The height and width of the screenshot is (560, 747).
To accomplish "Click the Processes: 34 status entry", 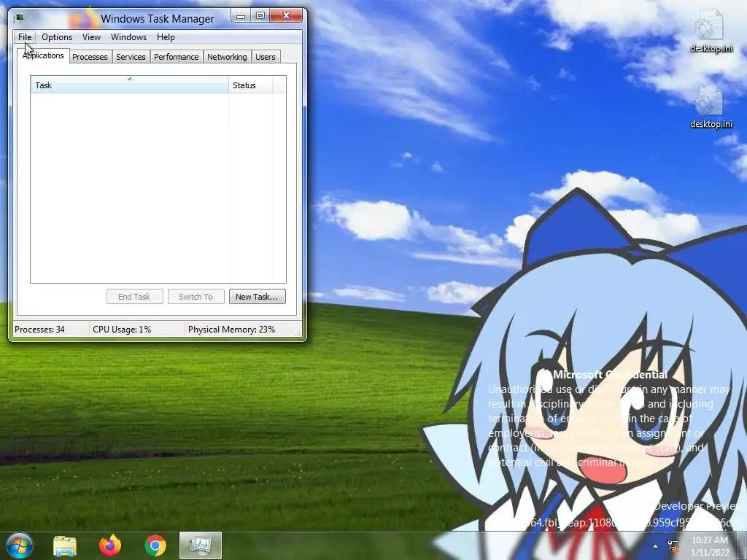I will click(x=50, y=330).
